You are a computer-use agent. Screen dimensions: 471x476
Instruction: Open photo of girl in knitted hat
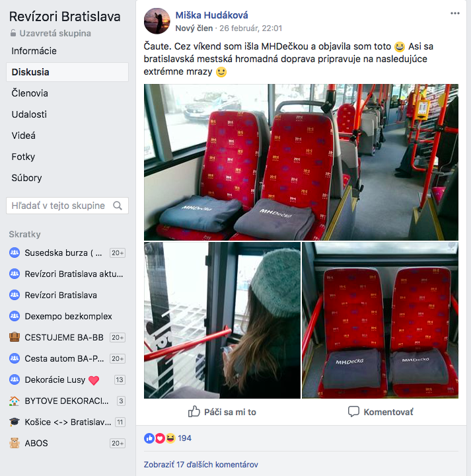(x=223, y=320)
